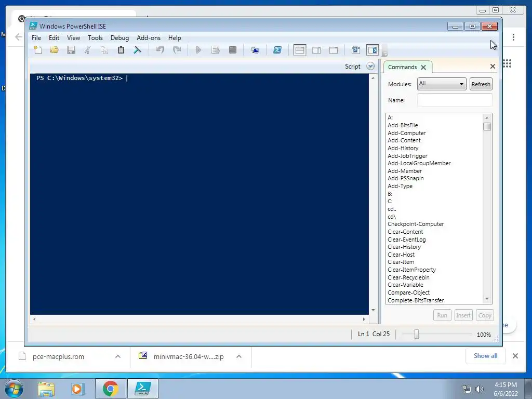Open the toolbar overflow options handle
The width and height of the screenshot is (532, 399).
tap(384, 51)
